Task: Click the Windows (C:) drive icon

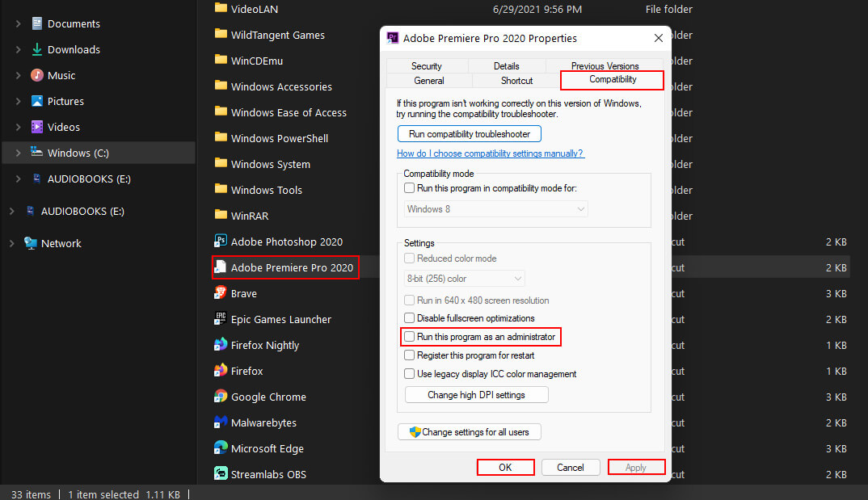Action: tap(37, 152)
